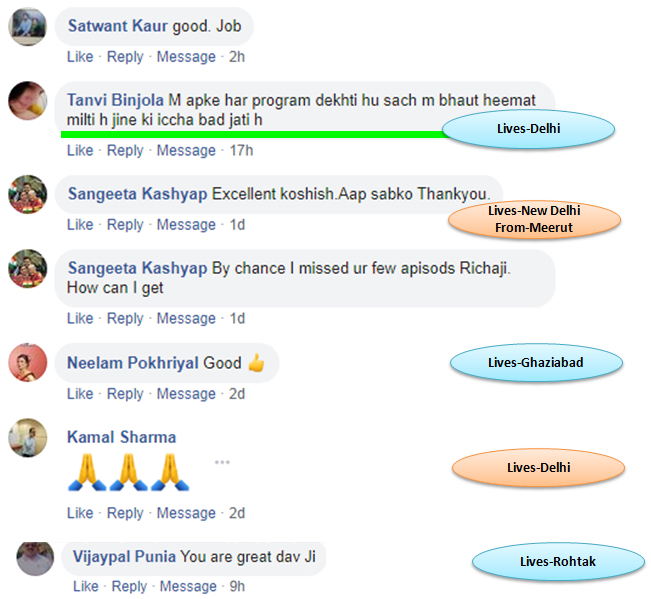Image resolution: width=651 pixels, height=599 pixels.
Task: Open Sangeeta Kashyap's name link on missed episodes comment
Action: tap(137, 268)
